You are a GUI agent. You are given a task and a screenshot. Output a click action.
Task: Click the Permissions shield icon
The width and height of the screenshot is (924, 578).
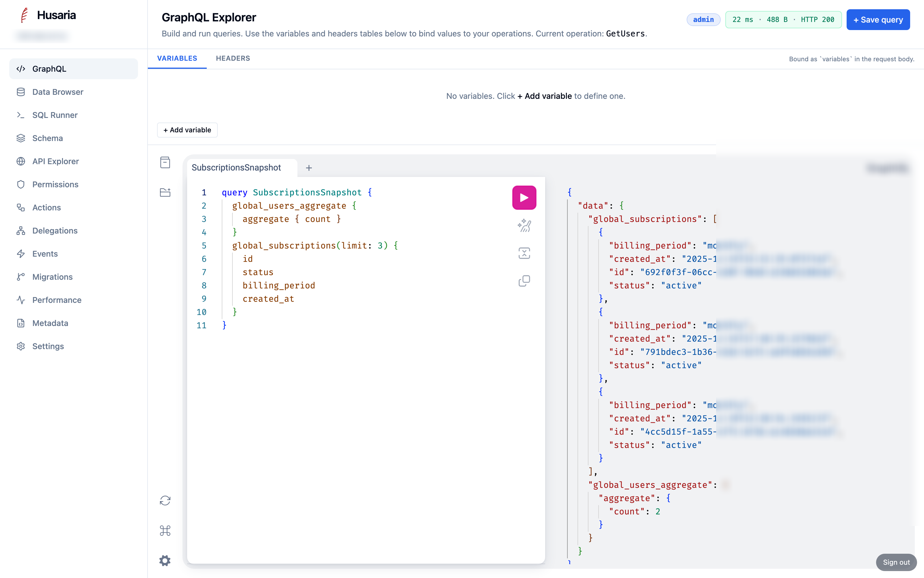click(x=21, y=185)
